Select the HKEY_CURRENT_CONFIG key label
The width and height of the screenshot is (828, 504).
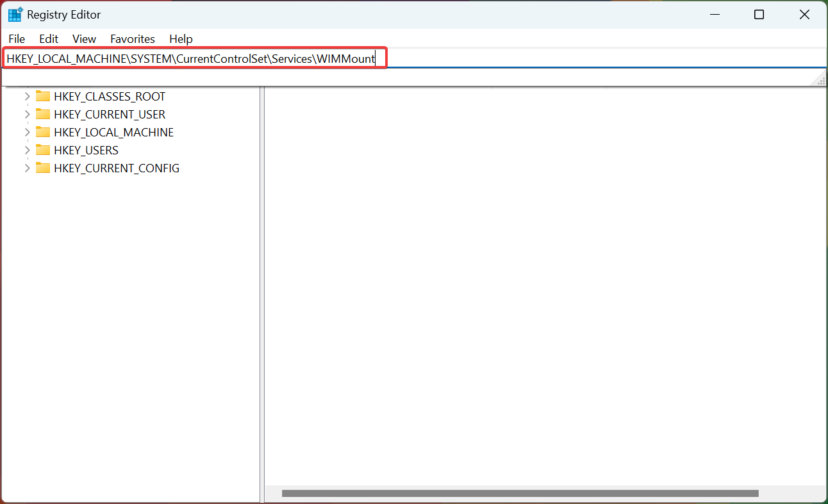tap(117, 168)
